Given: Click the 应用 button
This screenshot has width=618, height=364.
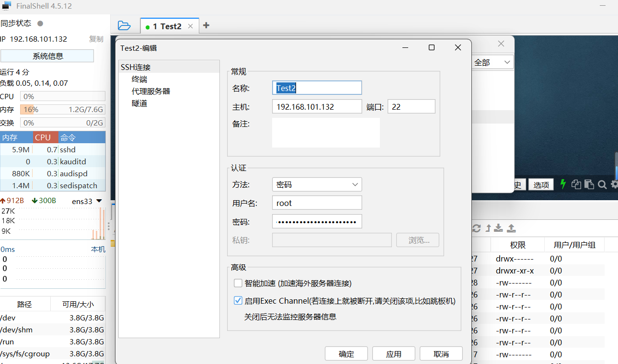Looking at the screenshot, I should [x=394, y=354].
